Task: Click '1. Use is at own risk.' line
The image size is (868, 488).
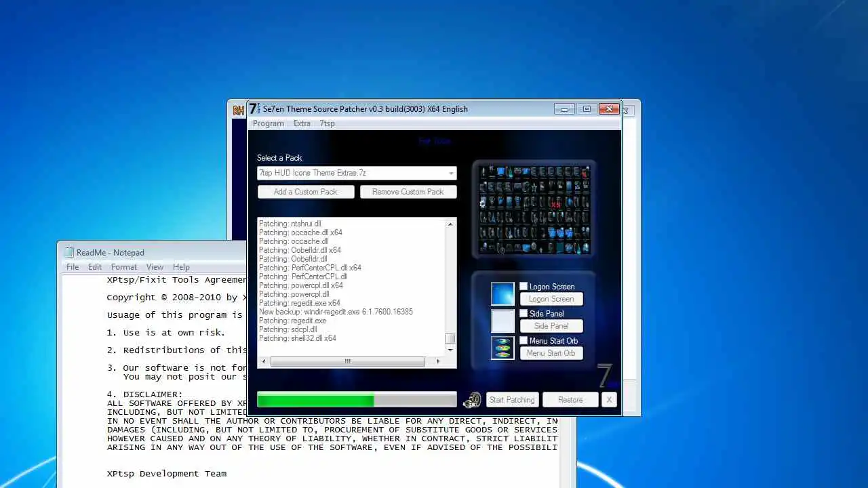Action: coord(166,332)
